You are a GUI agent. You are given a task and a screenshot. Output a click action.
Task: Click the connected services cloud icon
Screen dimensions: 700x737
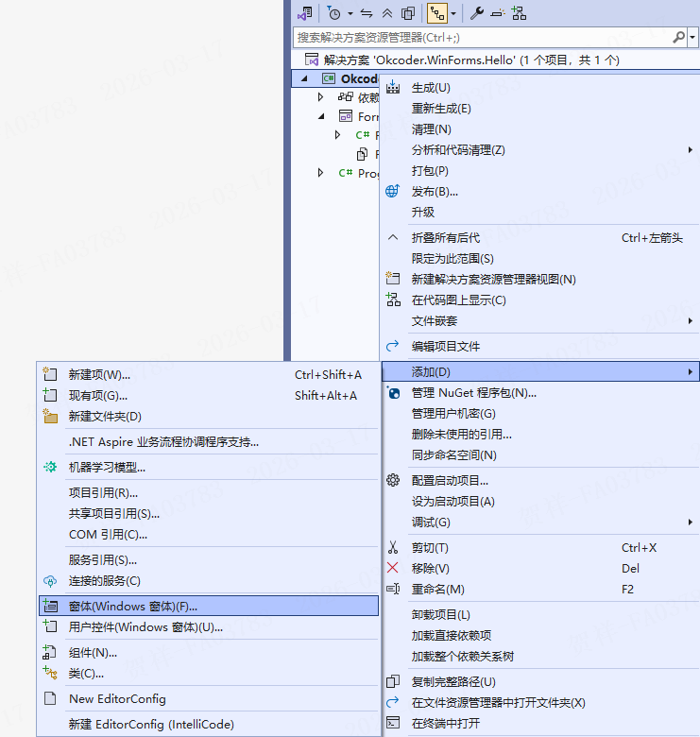click(50, 581)
